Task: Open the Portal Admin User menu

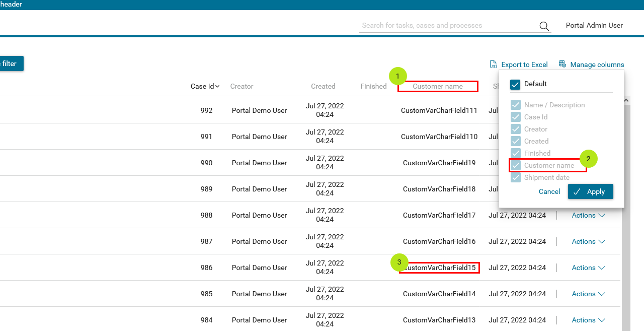Action: (594, 25)
